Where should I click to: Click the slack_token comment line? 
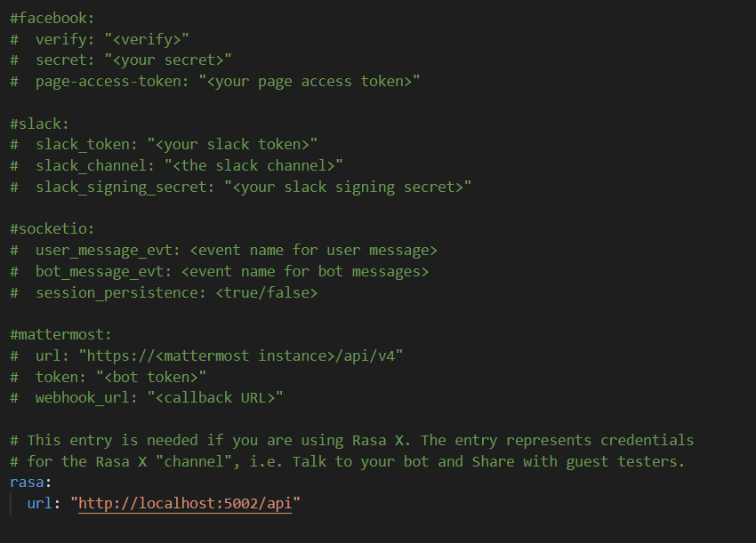[x=164, y=145]
